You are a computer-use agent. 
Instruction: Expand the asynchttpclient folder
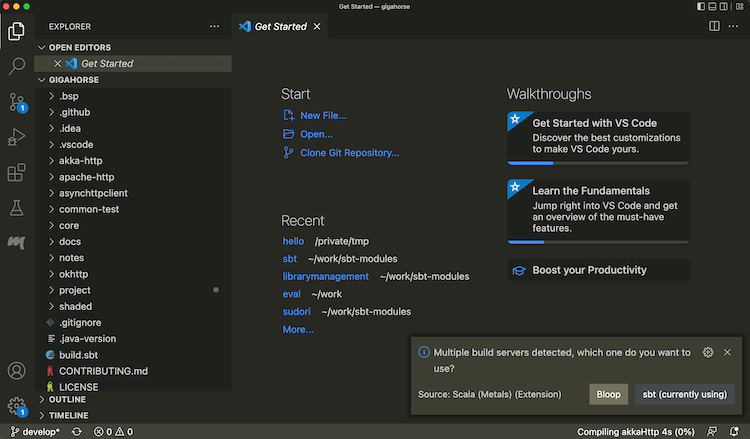click(132, 193)
